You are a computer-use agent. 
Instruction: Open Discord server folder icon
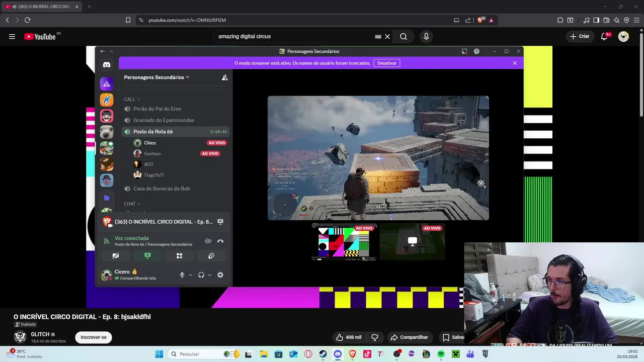(x=107, y=198)
